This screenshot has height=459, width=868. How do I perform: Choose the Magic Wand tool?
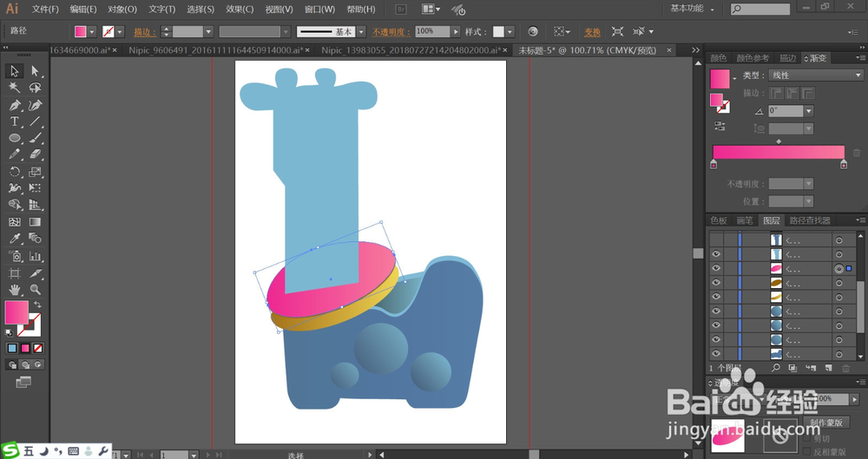click(15, 88)
